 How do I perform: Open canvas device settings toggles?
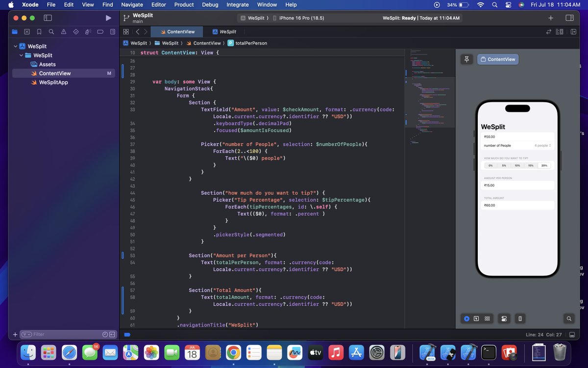click(504, 318)
